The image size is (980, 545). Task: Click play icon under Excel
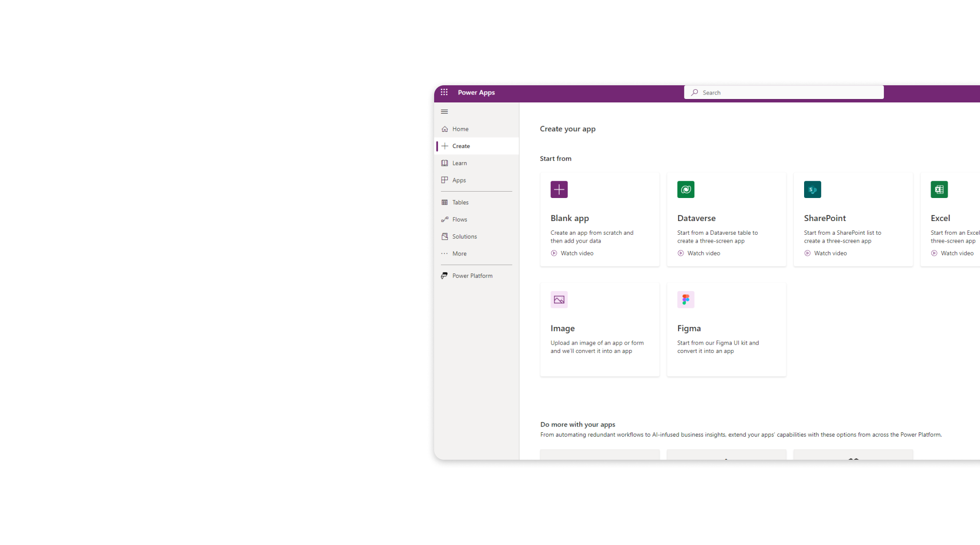coord(934,253)
